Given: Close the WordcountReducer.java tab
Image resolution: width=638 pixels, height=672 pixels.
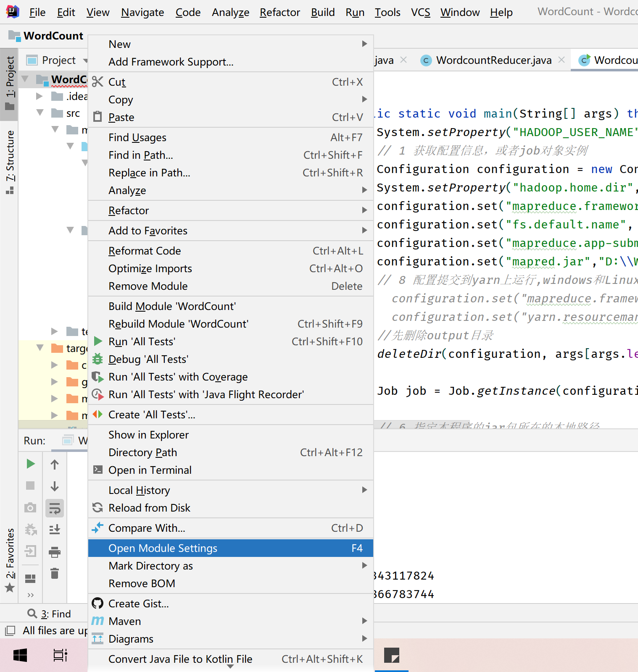Looking at the screenshot, I should tap(562, 60).
